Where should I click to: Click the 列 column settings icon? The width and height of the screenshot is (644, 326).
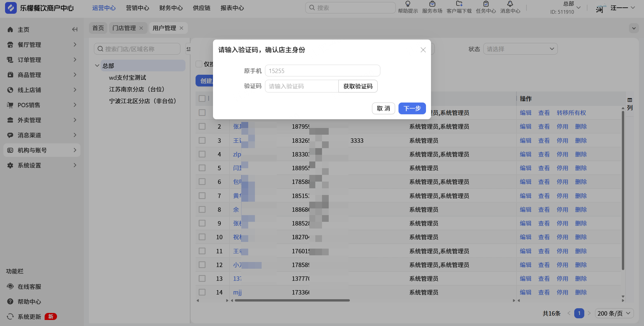pos(630,100)
